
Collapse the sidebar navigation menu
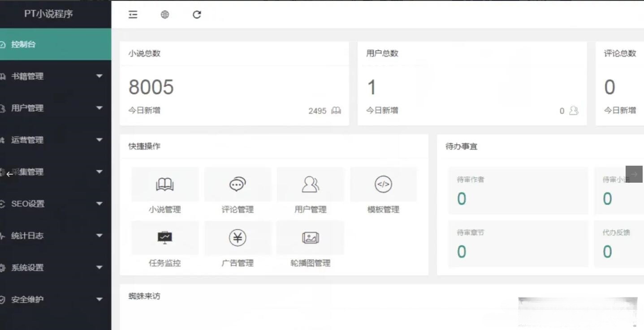tap(133, 14)
